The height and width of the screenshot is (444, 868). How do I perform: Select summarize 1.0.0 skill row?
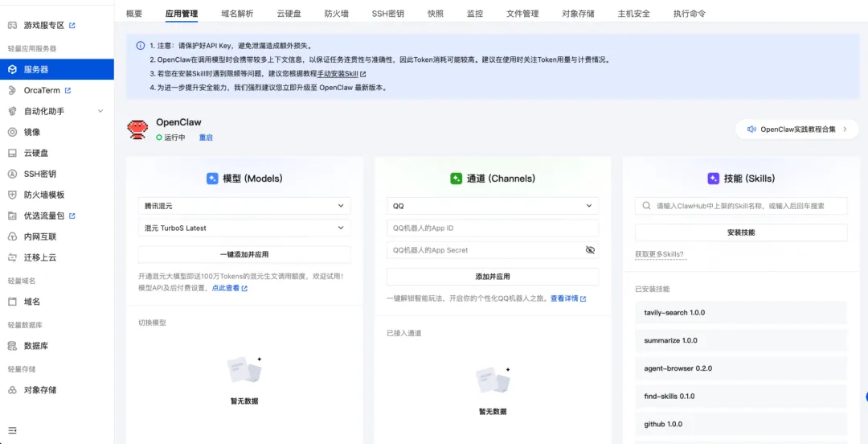click(741, 340)
